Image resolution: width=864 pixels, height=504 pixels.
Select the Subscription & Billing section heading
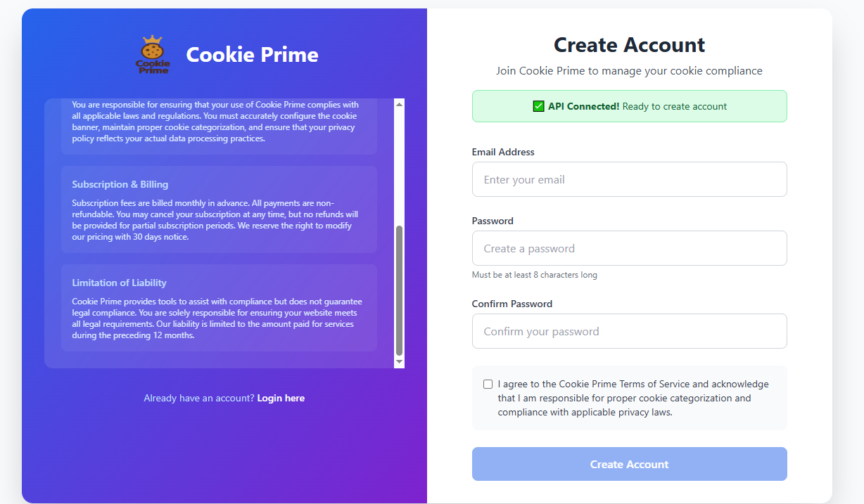point(121,184)
